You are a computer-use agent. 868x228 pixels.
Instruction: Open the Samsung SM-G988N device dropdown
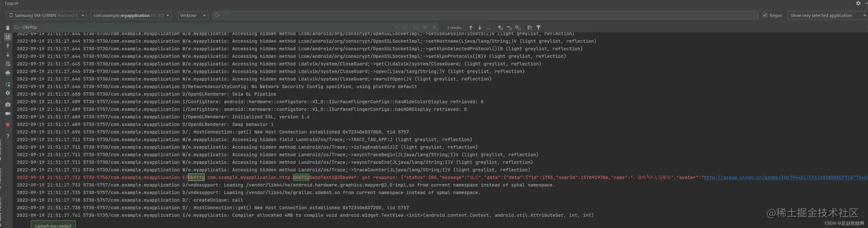(46, 15)
